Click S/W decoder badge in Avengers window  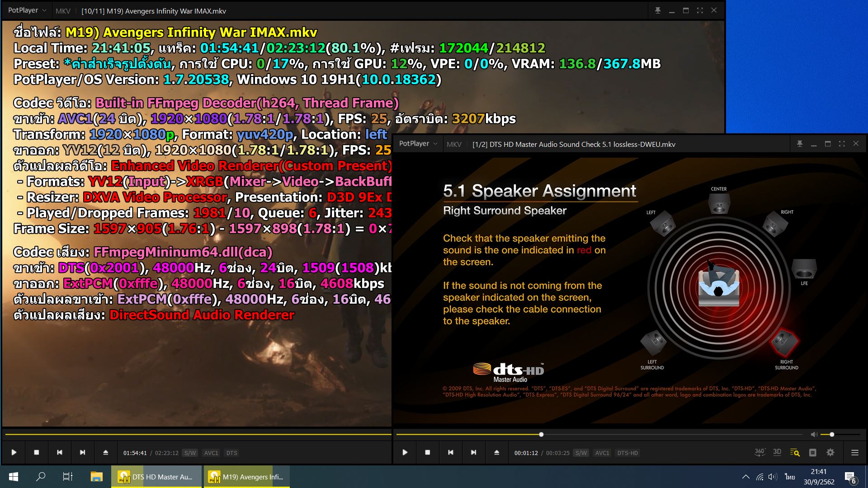[190, 453]
